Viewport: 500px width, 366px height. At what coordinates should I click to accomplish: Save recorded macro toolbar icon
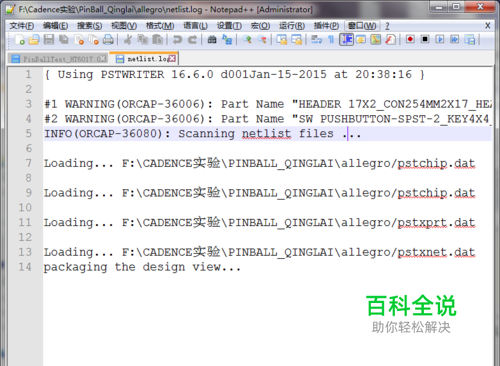[469, 40]
